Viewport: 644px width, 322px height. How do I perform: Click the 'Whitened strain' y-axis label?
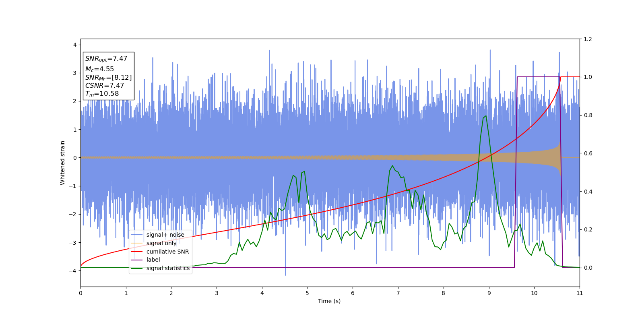tap(63, 163)
